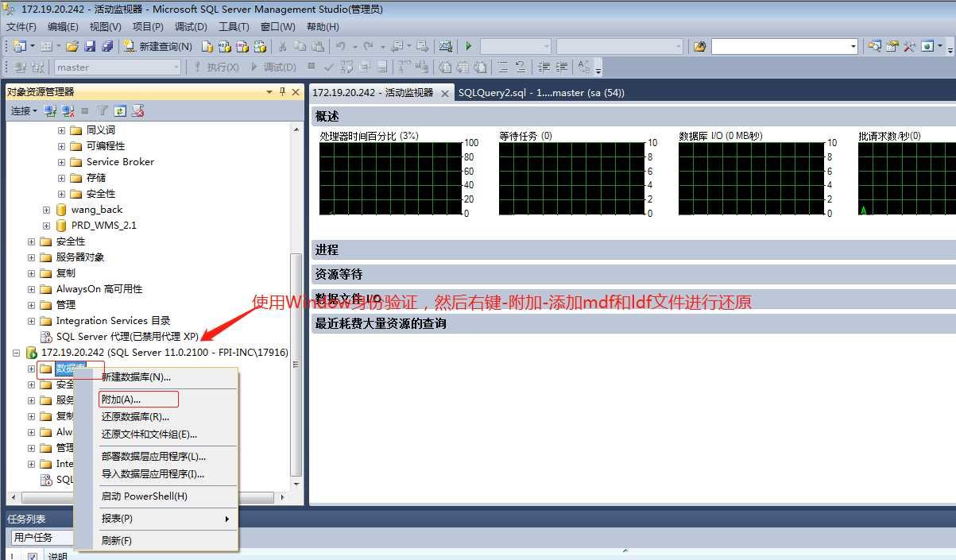Expand the 同义词 tree node
The width and height of the screenshot is (956, 560).
pyautogui.click(x=62, y=130)
